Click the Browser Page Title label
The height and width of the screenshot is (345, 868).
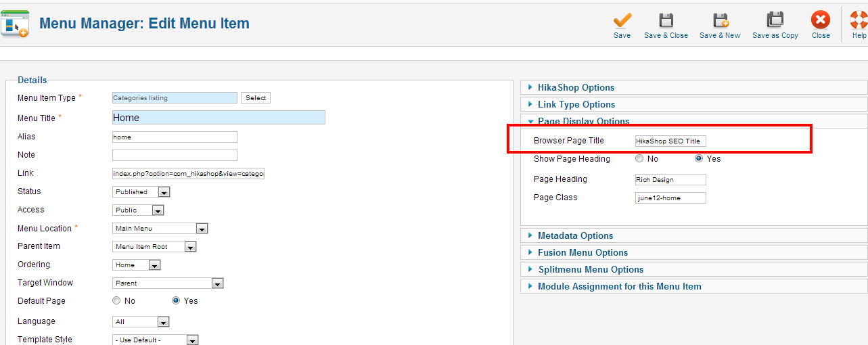pyautogui.click(x=569, y=141)
